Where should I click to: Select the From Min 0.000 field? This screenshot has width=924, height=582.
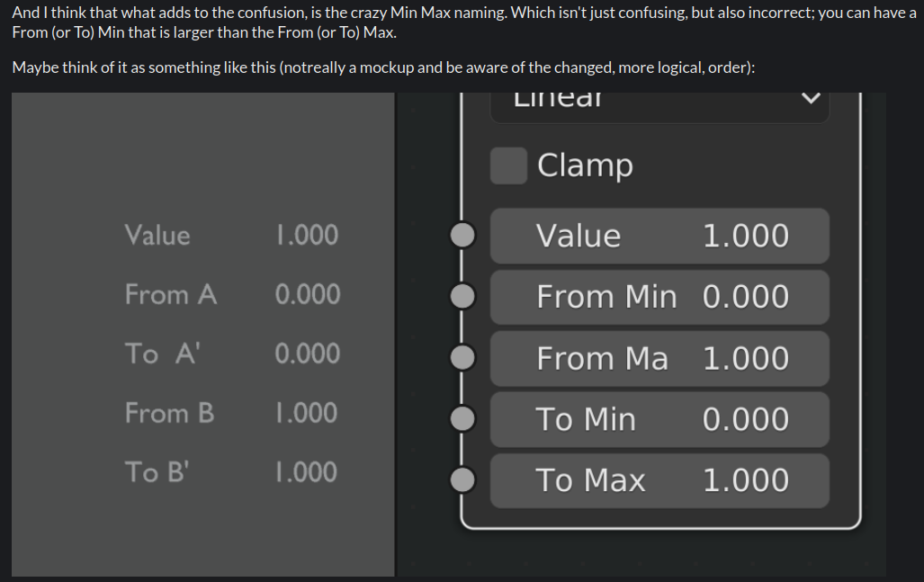coord(659,298)
